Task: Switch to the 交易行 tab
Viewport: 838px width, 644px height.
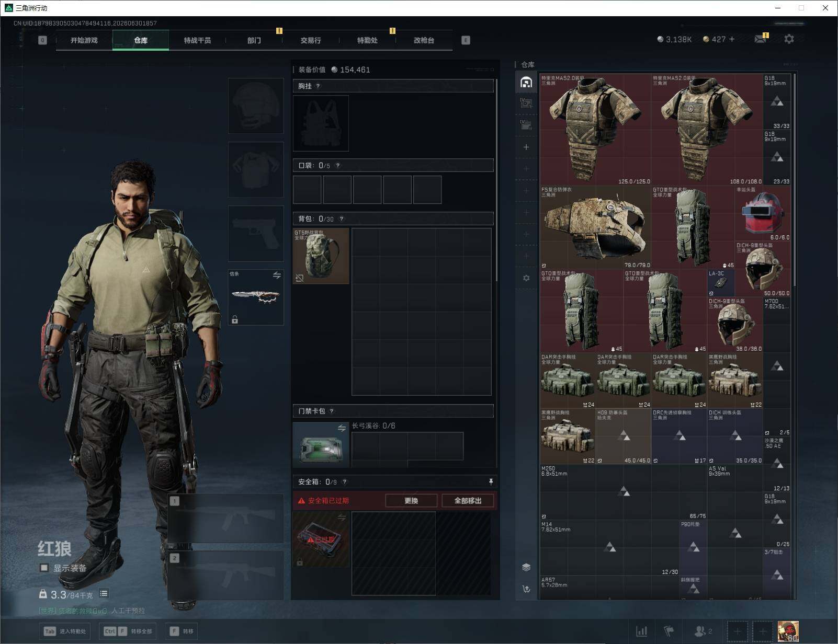Action: click(311, 40)
